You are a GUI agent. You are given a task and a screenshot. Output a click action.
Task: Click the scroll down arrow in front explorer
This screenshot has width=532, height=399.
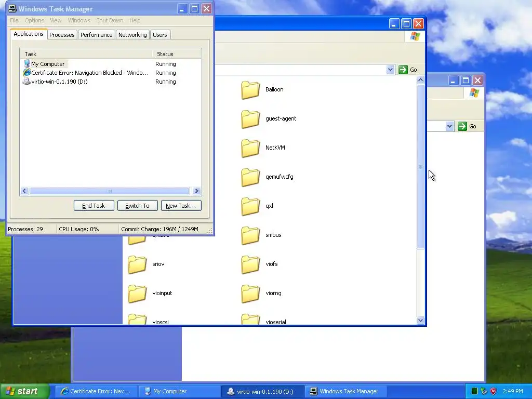tap(420, 320)
